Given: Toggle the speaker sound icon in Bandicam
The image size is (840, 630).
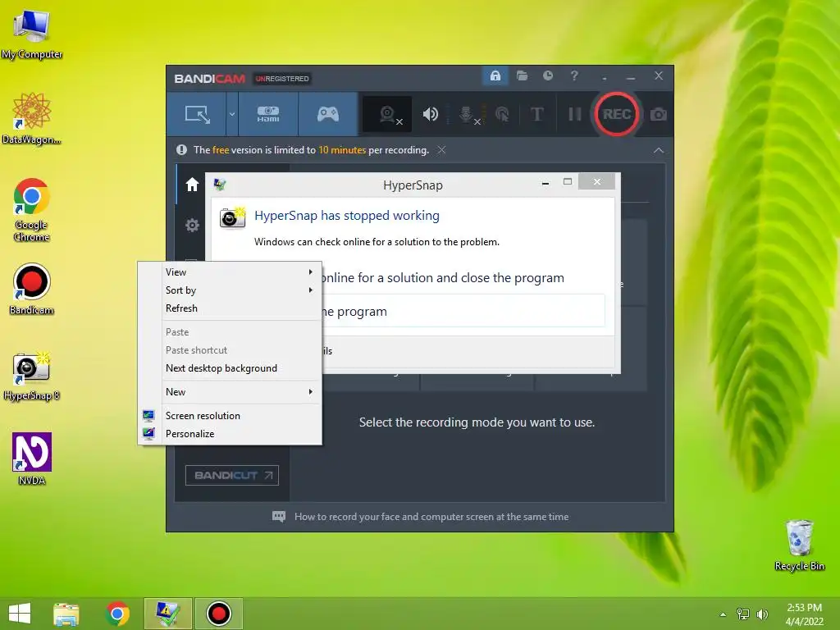Looking at the screenshot, I should 430,114.
